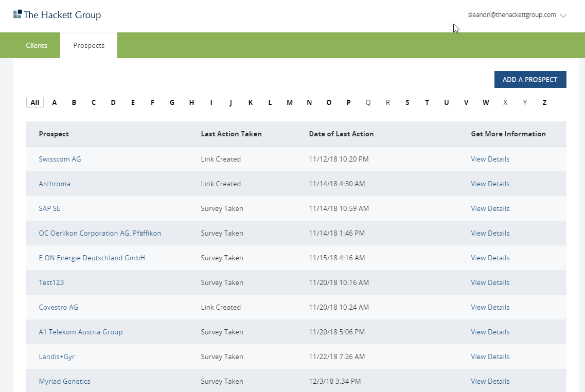Open the Myriad Genetics prospect
This screenshot has width=585, height=392.
tap(64, 381)
